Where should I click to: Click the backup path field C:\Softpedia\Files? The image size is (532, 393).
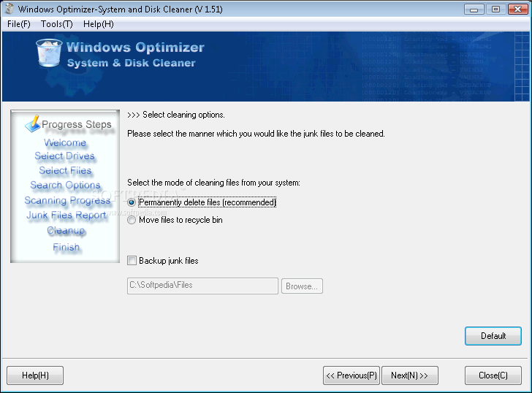click(202, 286)
